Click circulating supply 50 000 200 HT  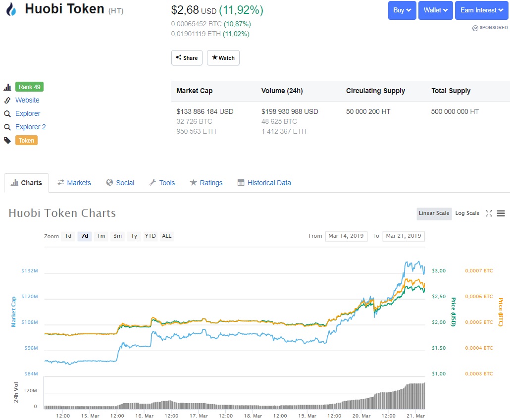coord(368,111)
